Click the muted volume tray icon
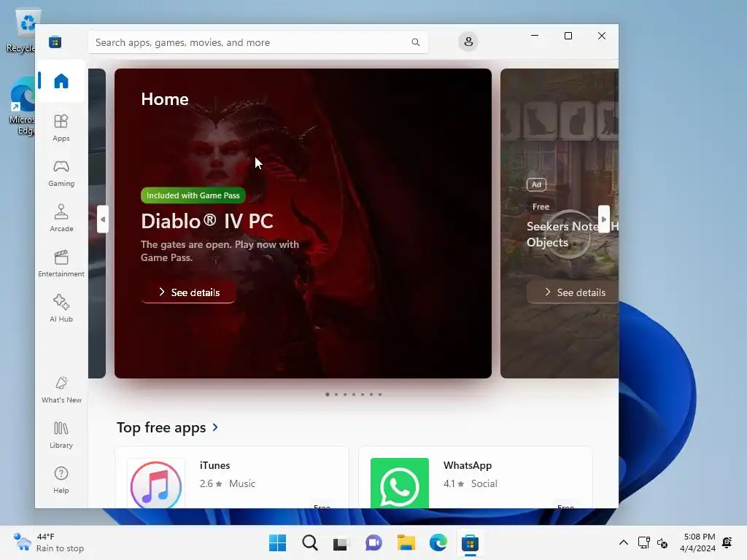 click(662, 542)
